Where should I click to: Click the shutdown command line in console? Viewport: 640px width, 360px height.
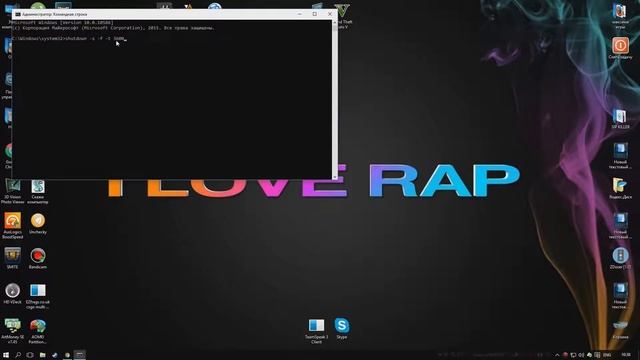69,39
